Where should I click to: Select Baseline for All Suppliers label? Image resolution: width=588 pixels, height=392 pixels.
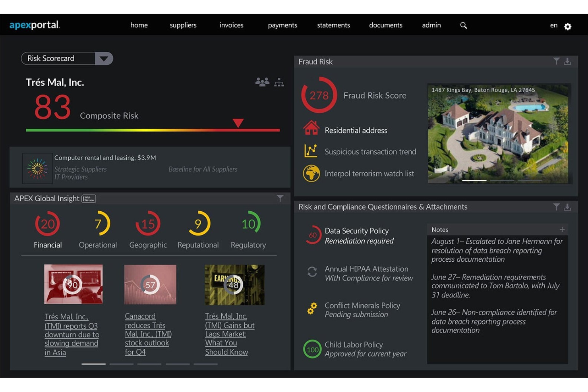[203, 169]
